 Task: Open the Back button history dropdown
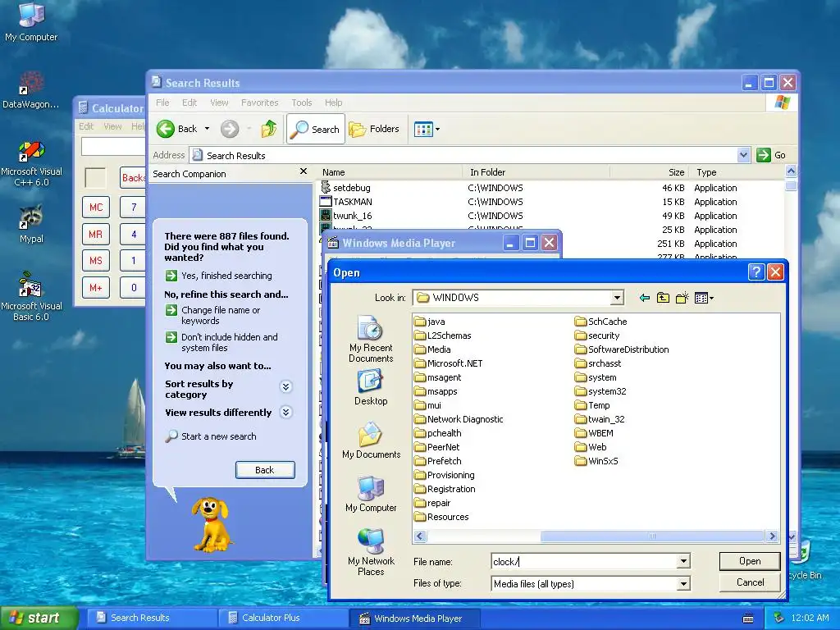pos(207,129)
